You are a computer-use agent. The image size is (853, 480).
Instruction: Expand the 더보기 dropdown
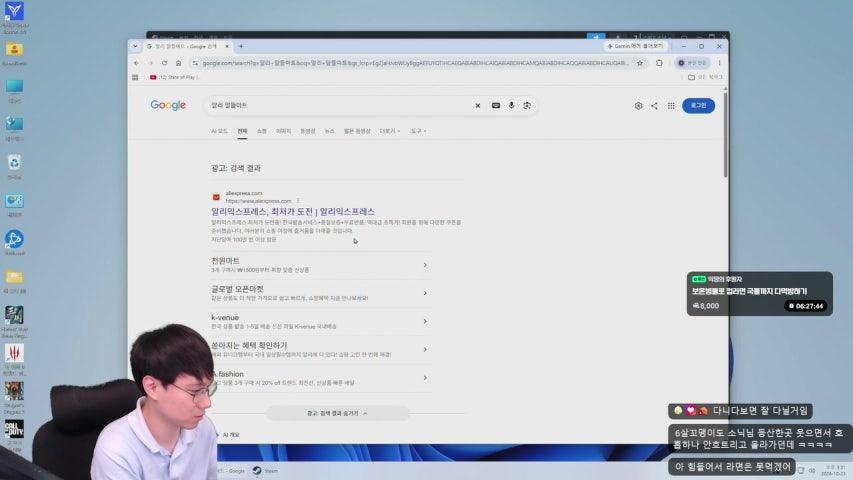pos(390,131)
